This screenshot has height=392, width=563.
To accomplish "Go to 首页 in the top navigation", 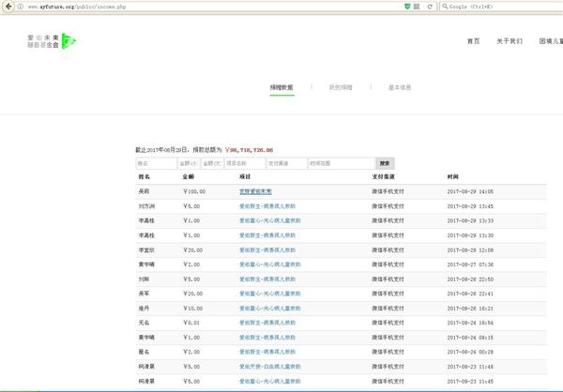I will (473, 41).
